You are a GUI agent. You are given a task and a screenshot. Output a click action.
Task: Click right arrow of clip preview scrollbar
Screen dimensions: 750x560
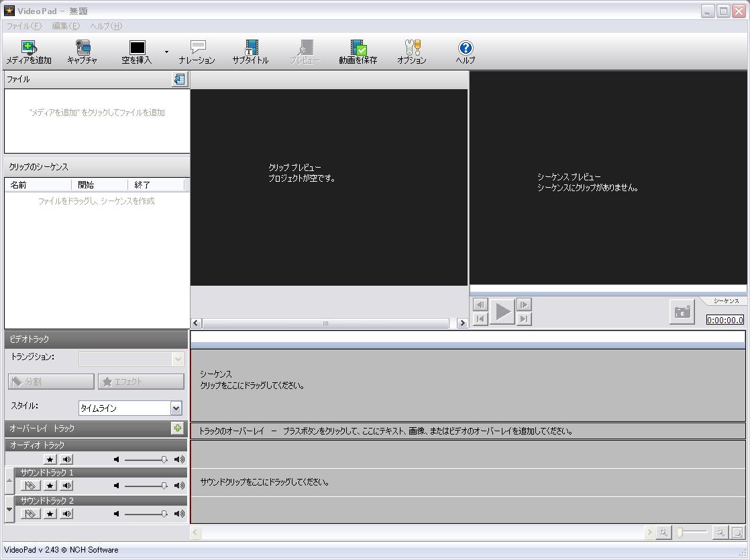click(x=462, y=323)
